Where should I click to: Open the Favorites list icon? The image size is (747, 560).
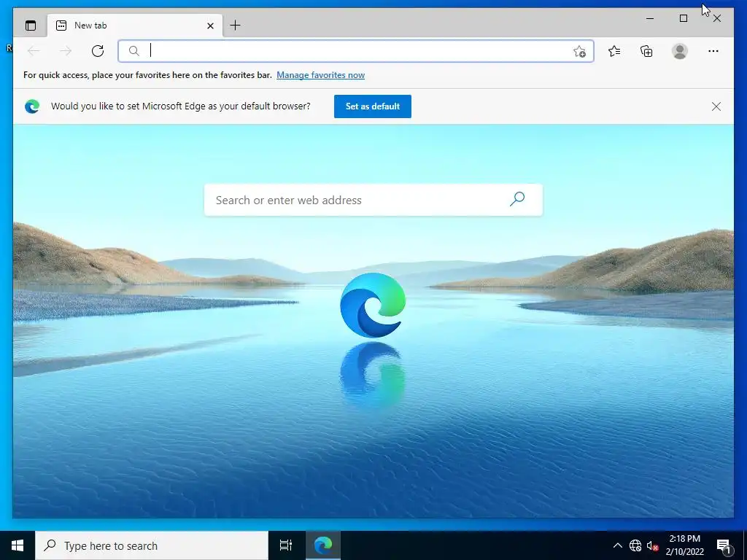(614, 51)
